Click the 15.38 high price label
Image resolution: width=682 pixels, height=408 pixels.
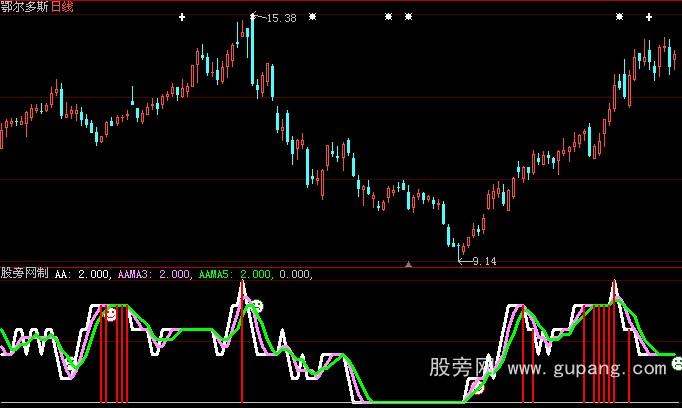(281, 18)
